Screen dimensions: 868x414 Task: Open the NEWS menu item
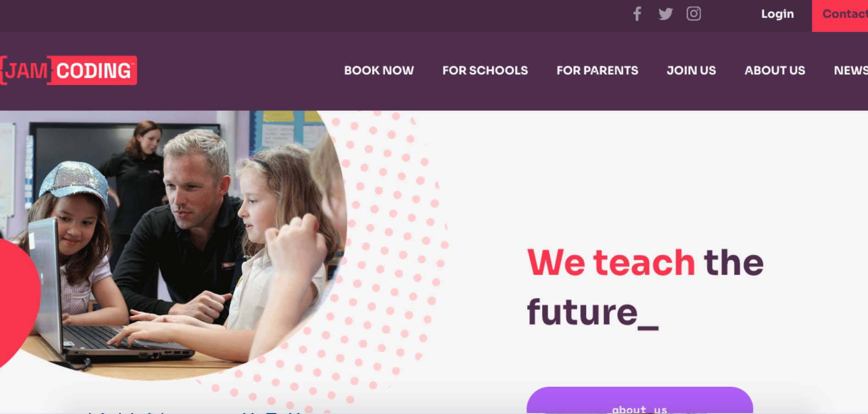851,70
